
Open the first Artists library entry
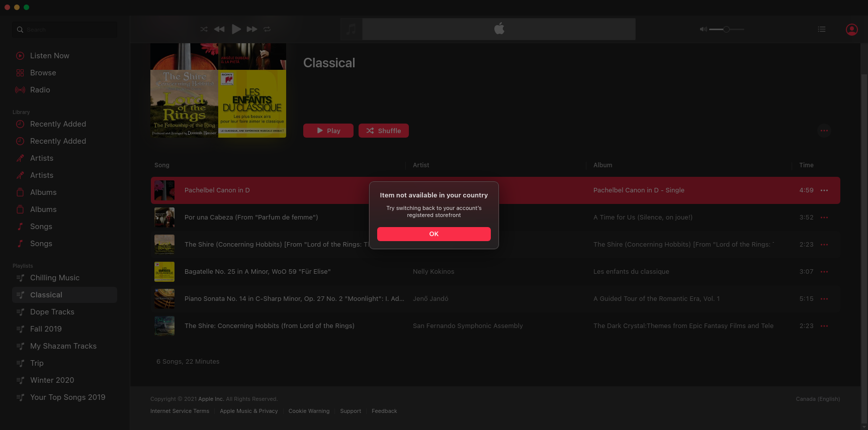pyautogui.click(x=42, y=158)
